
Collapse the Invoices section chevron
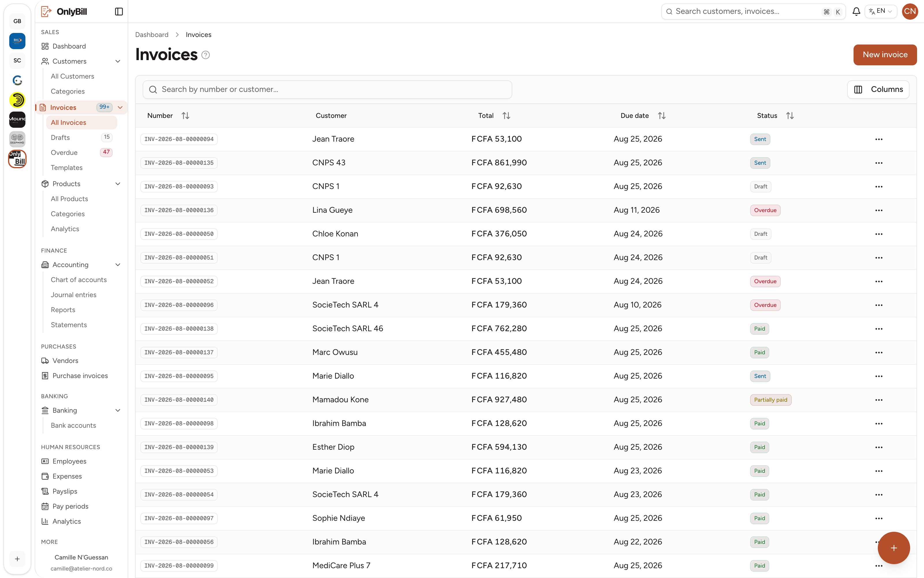[120, 108]
